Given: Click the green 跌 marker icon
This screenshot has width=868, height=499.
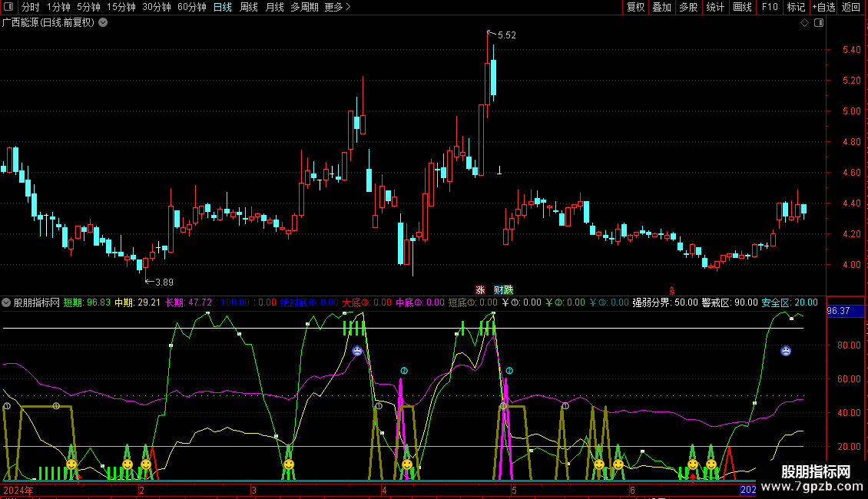Looking at the screenshot, I should [508, 290].
